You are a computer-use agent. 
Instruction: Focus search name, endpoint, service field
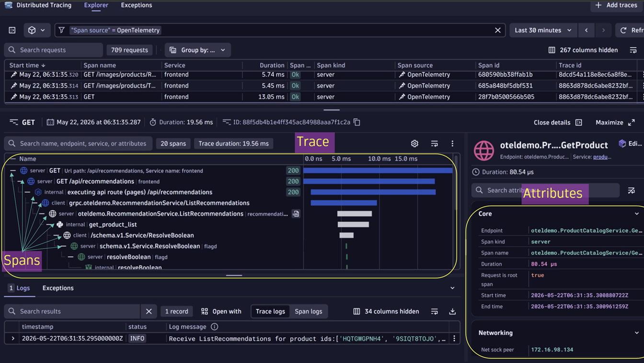pos(79,144)
